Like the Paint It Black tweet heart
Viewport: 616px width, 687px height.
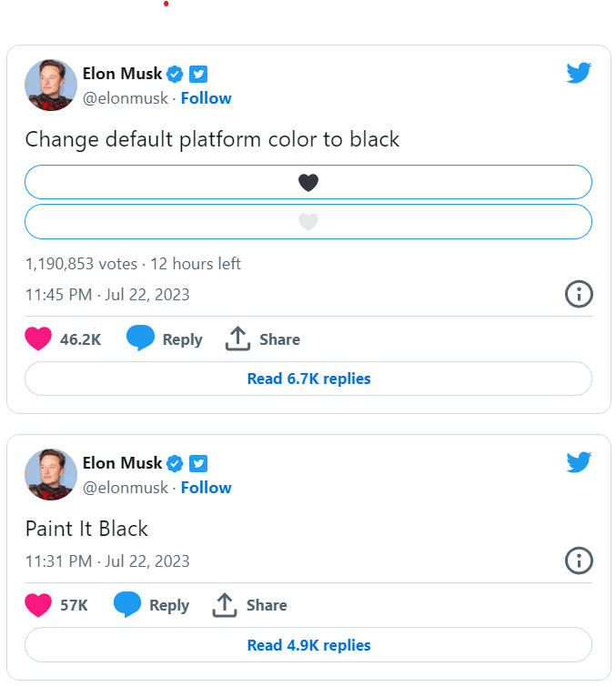coord(38,605)
